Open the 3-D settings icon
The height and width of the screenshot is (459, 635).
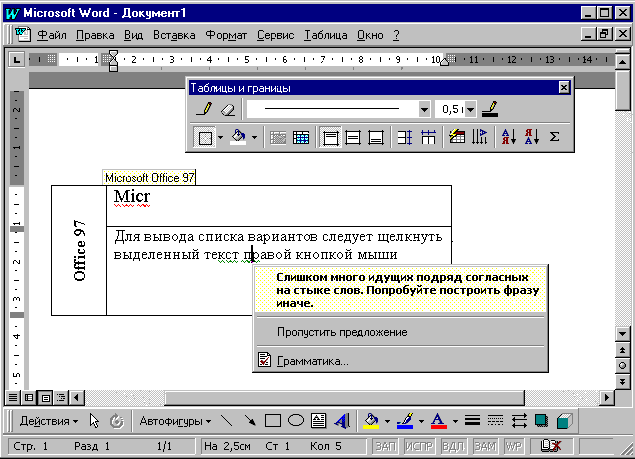point(564,421)
